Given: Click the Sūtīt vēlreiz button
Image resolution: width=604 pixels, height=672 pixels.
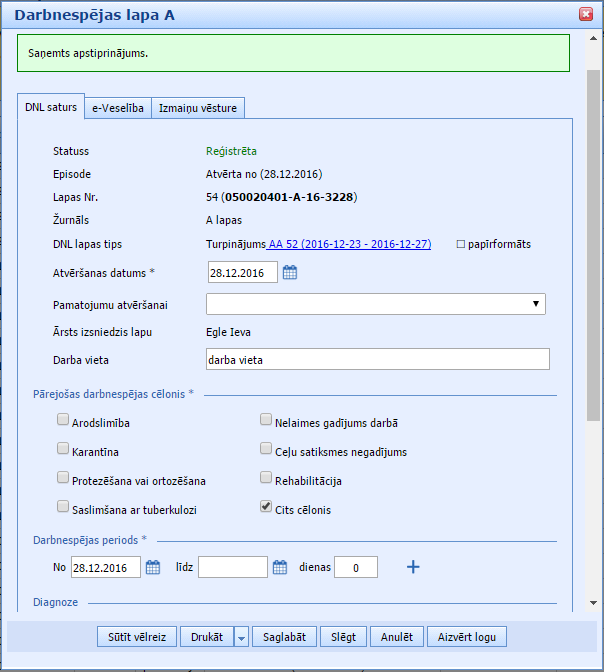Looking at the screenshot, I should [x=138, y=637].
